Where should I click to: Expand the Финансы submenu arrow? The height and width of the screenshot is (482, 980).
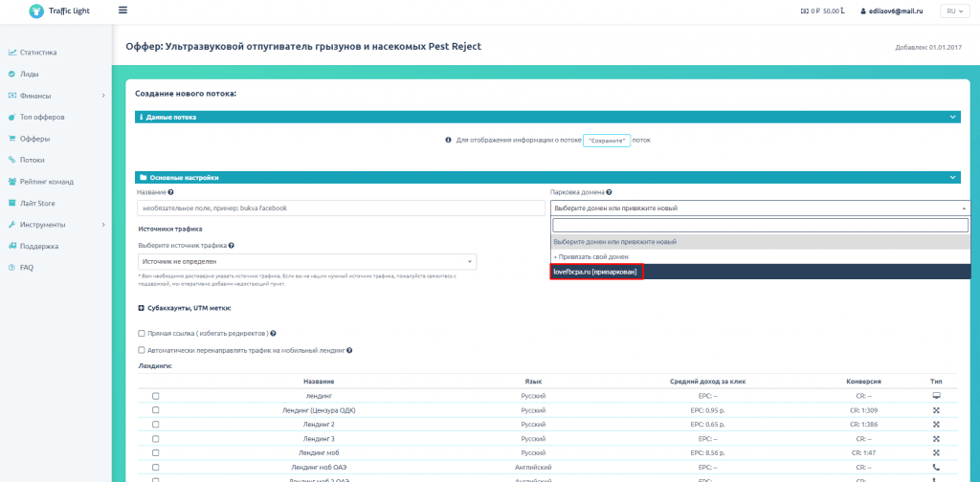pos(103,97)
